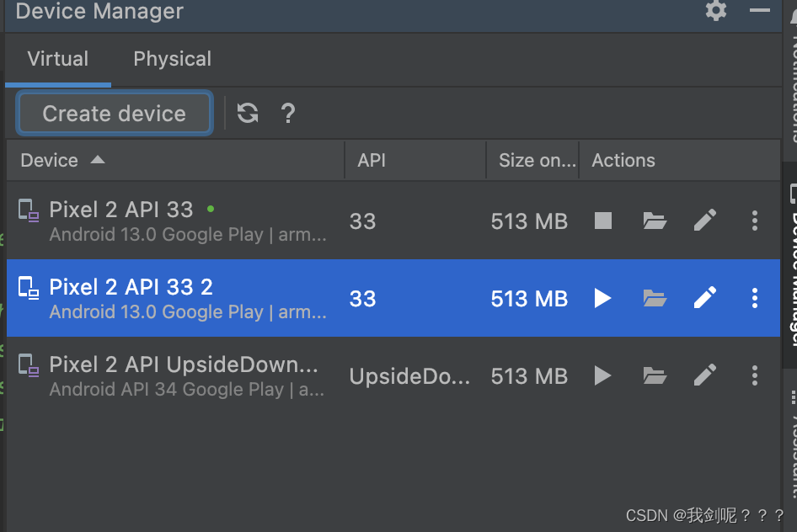Open Device Manager settings gear
Viewport: 797px width, 532px height.
(715, 10)
